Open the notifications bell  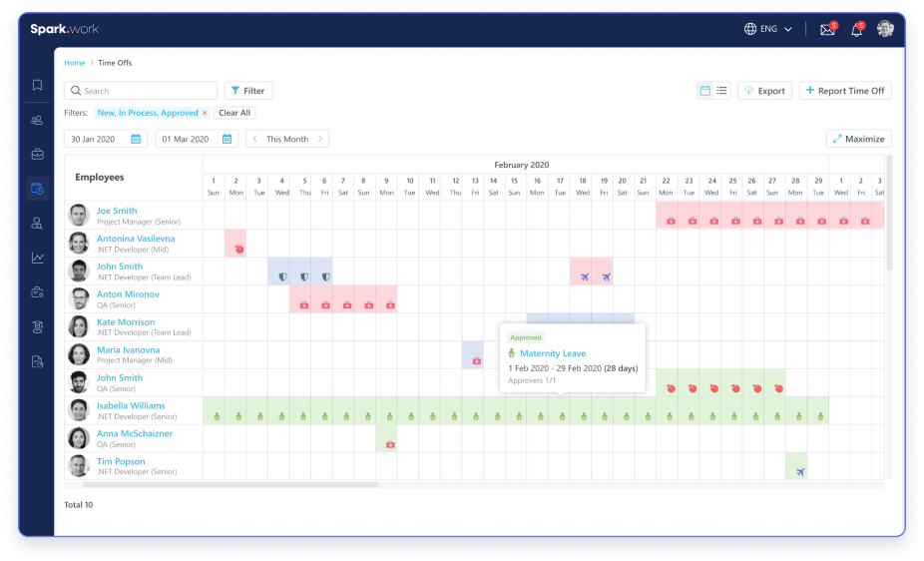click(x=857, y=29)
